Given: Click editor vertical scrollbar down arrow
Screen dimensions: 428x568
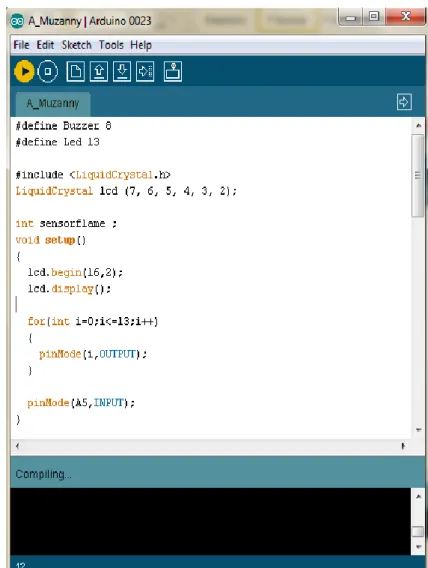Looking at the screenshot, I should tap(418, 430).
